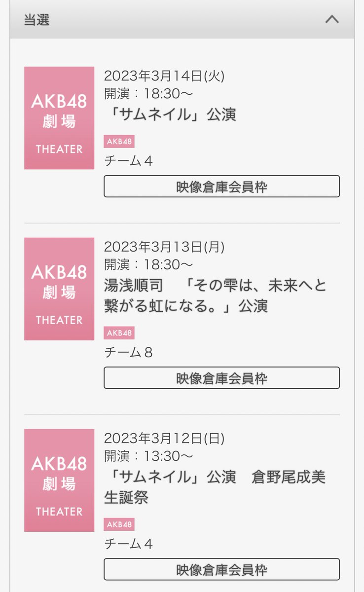Collapse the 当選 section with chevron arrow
The width and height of the screenshot is (364, 592).
point(332,20)
